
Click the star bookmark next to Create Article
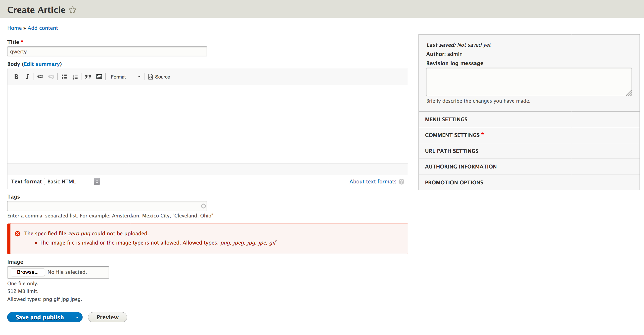tap(73, 10)
